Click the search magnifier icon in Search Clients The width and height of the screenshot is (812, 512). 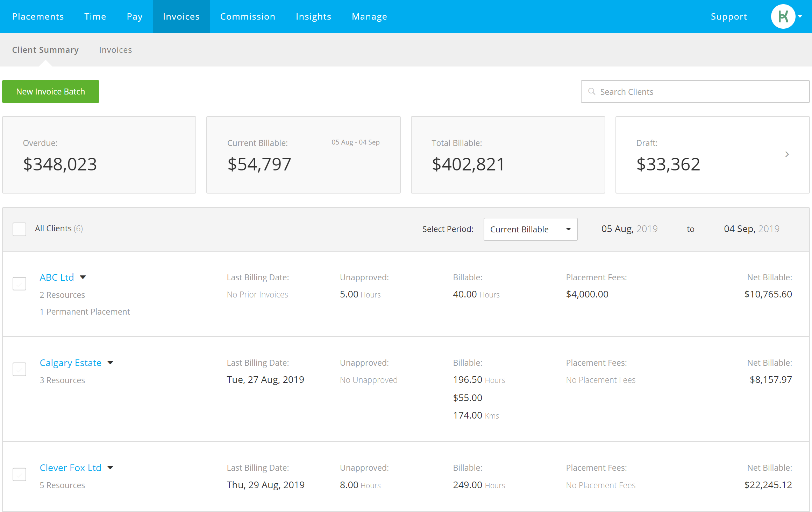(592, 91)
